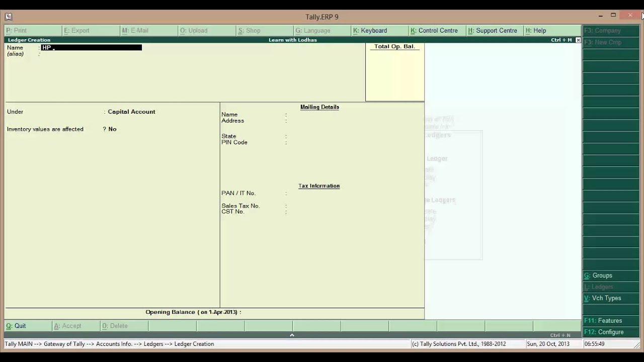This screenshot has height=362, width=644.
Task: Open the Keyboard menu
Action: tap(380, 31)
